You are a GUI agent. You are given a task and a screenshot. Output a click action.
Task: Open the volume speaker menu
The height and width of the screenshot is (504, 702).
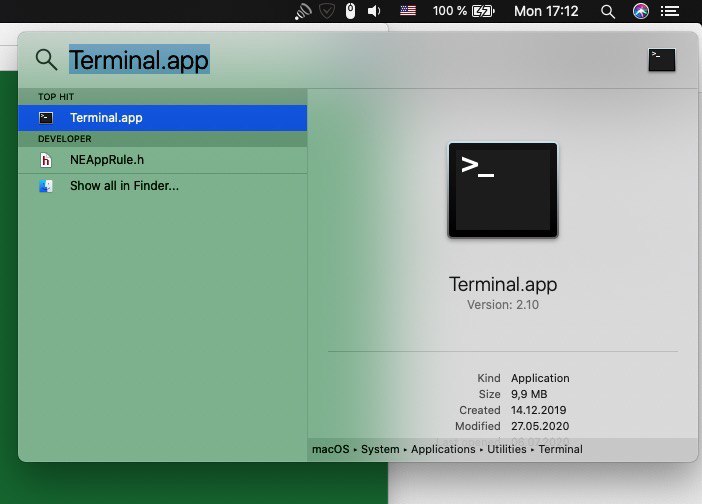tap(374, 11)
